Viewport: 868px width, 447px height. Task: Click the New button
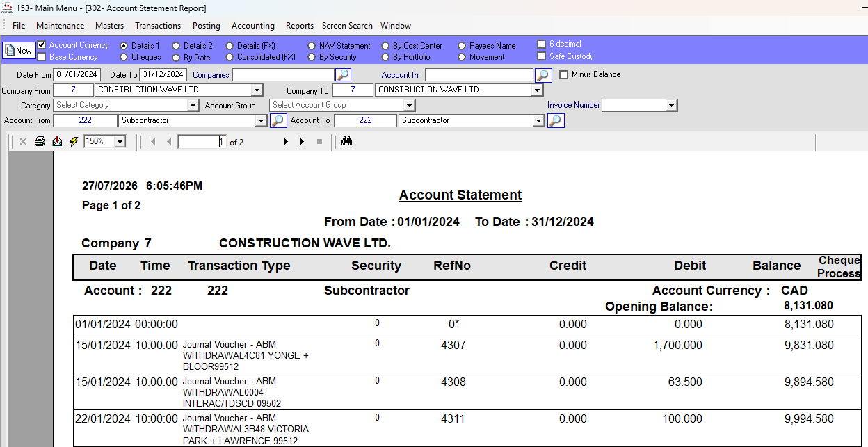click(19, 51)
